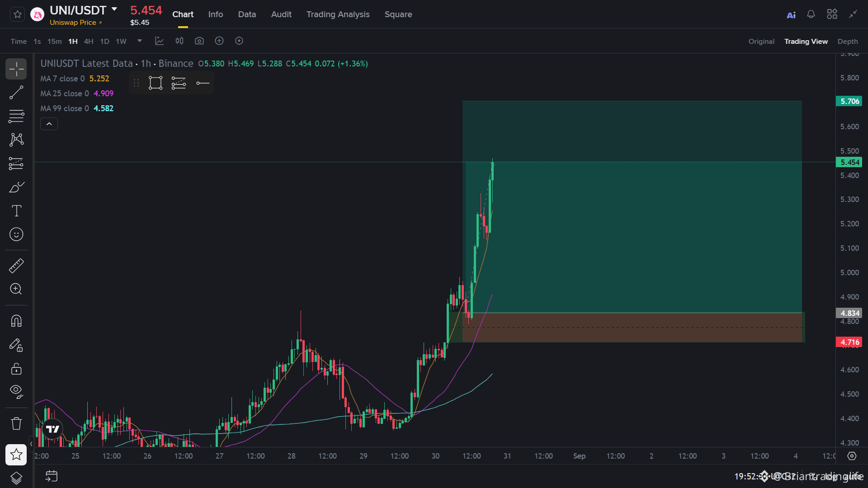Click the 5.706 take-profit price label

(849, 101)
